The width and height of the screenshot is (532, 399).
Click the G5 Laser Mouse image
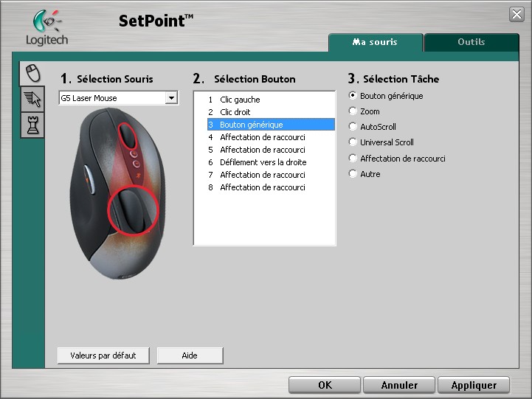[117, 193]
